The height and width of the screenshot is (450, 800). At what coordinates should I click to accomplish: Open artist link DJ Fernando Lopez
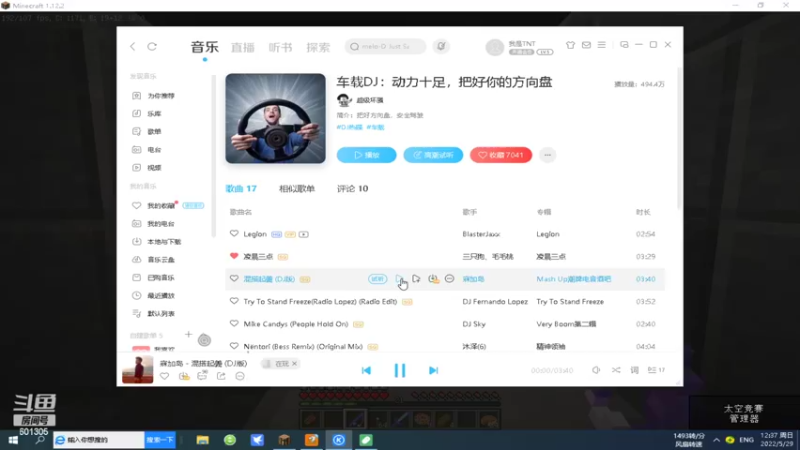point(495,302)
